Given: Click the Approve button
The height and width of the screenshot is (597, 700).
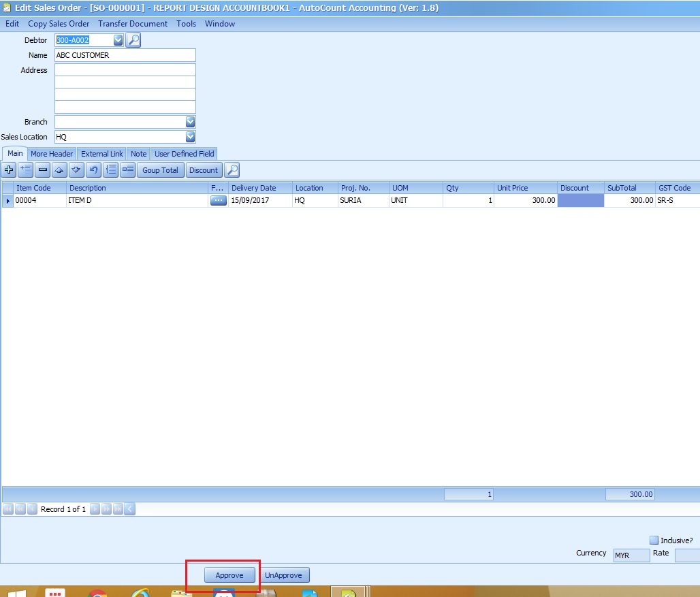Looking at the screenshot, I should click(x=229, y=575).
